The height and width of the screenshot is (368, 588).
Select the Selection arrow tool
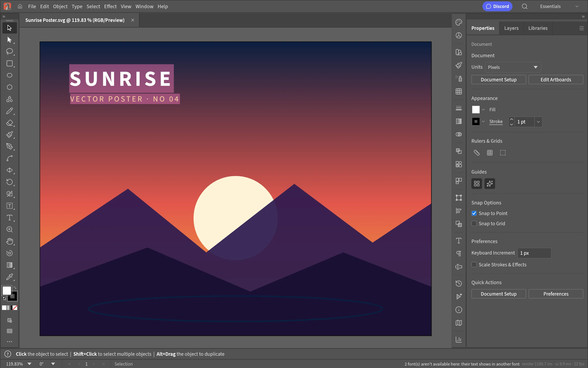9,28
